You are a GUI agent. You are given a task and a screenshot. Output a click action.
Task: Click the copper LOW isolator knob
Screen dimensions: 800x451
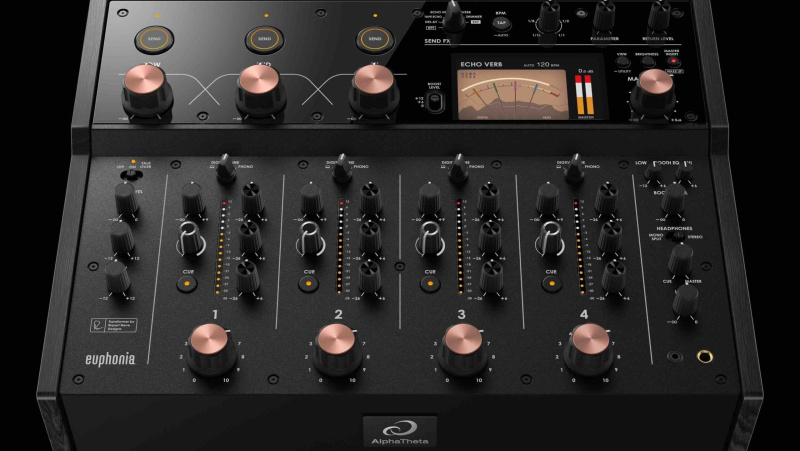[x=147, y=90]
